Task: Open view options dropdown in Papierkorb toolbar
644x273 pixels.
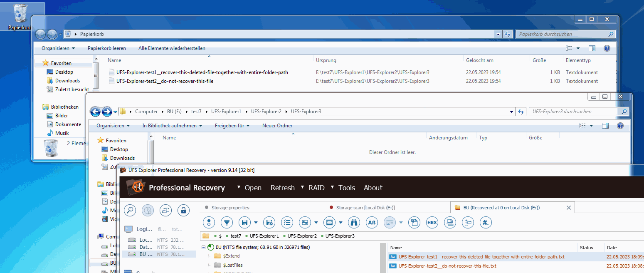Action: click(x=578, y=48)
